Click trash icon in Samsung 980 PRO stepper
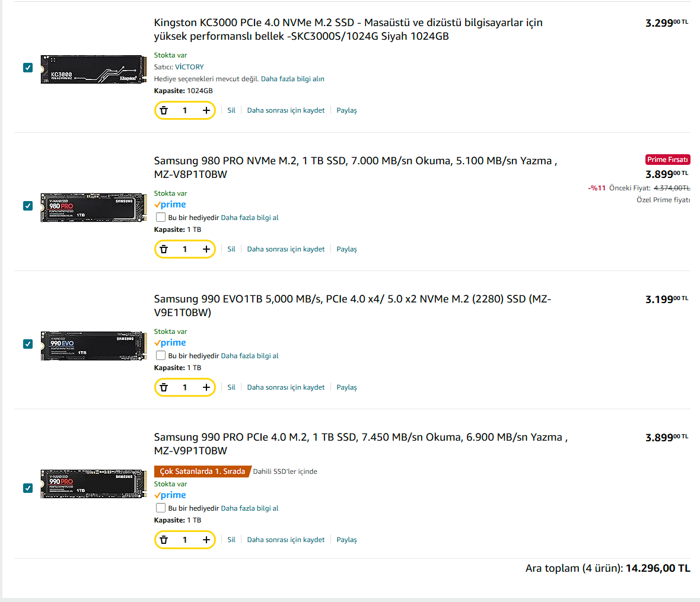Viewport: 700px width, 602px height. click(164, 249)
